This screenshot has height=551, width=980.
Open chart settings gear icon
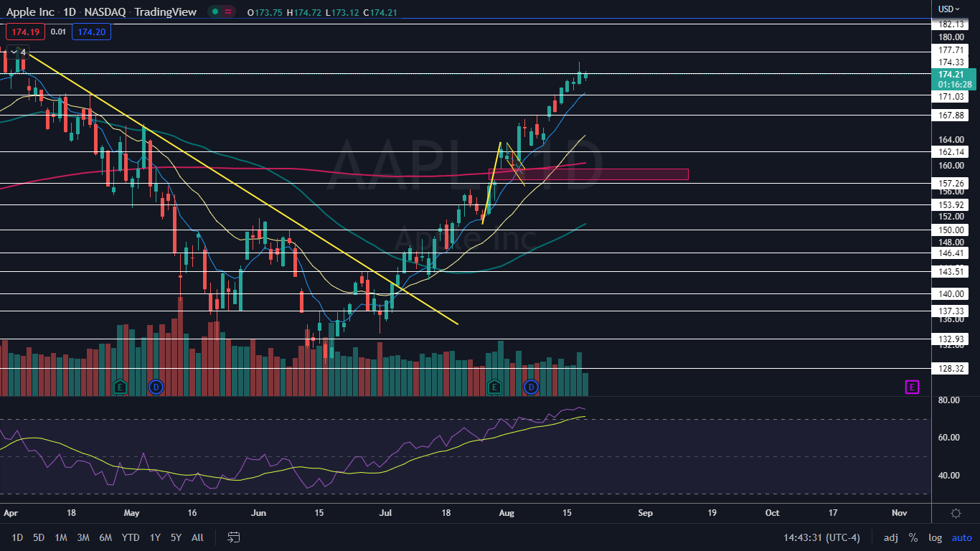click(x=956, y=513)
